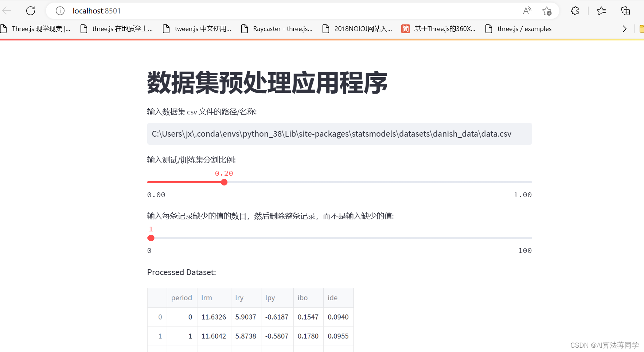Image resolution: width=644 pixels, height=352 pixels.
Task: Open the site information icon
Action: tap(60, 11)
